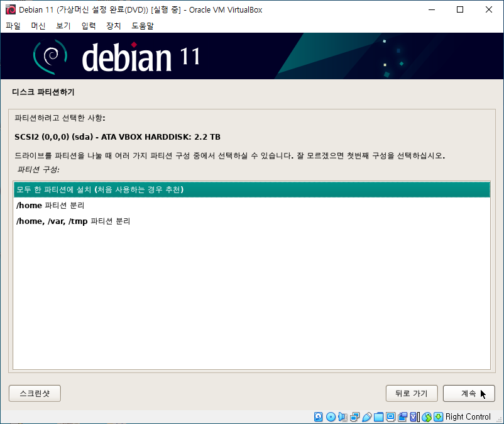Open the 보기 menu
Screen dimensions: 504x424
click(x=63, y=26)
